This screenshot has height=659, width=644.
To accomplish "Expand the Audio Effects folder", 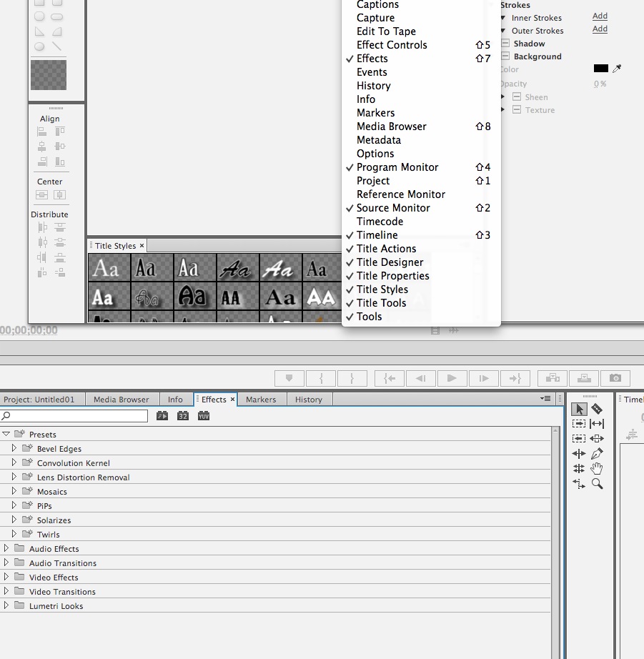I will pyautogui.click(x=6, y=548).
